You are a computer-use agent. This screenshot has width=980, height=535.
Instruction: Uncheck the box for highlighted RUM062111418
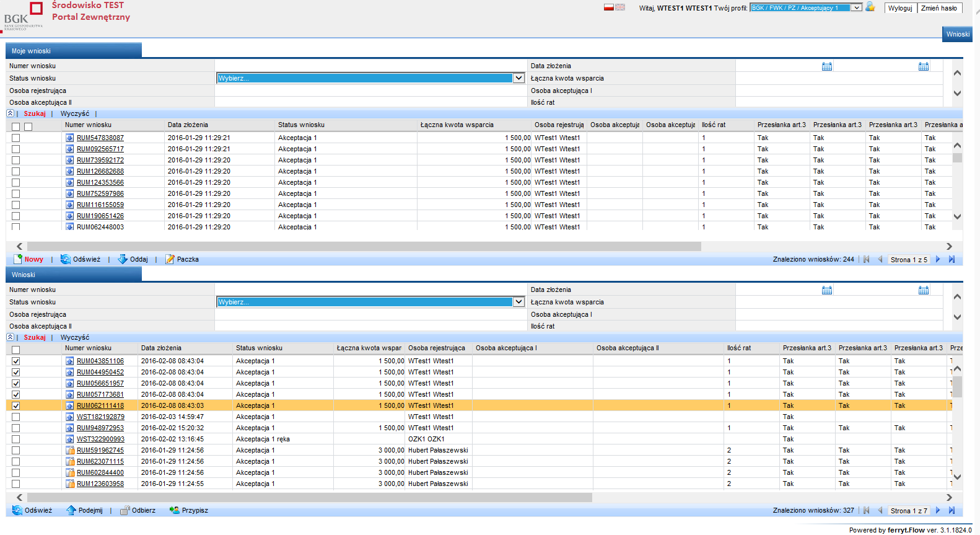tap(15, 405)
